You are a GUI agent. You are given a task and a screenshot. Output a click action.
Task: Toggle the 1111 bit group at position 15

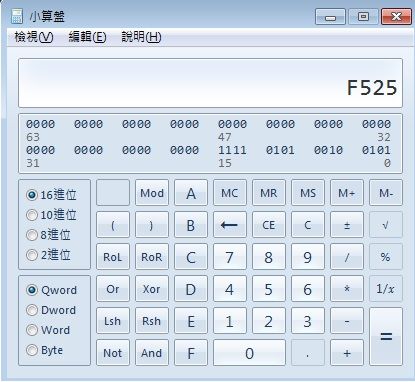pos(232,150)
